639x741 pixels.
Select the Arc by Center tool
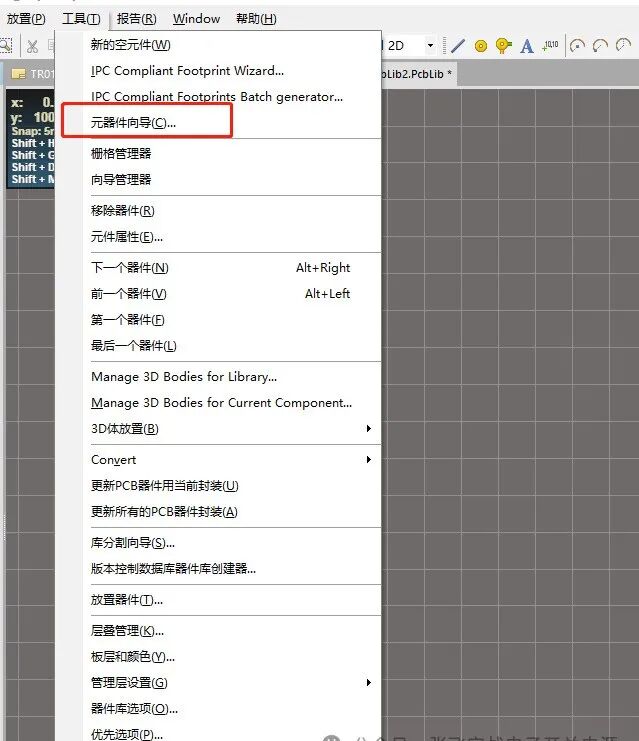click(577, 45)
